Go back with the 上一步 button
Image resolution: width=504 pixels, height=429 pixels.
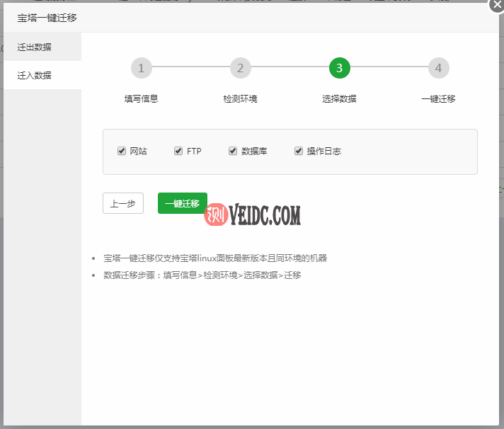[x=123, y=203]
